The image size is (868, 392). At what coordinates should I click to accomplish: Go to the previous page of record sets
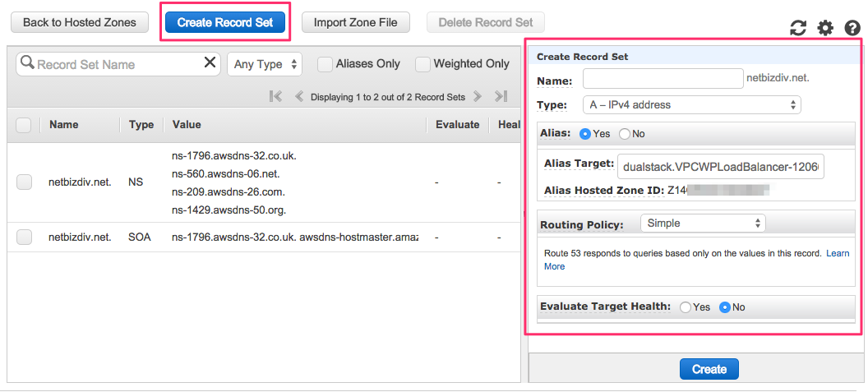coord(299,97)
